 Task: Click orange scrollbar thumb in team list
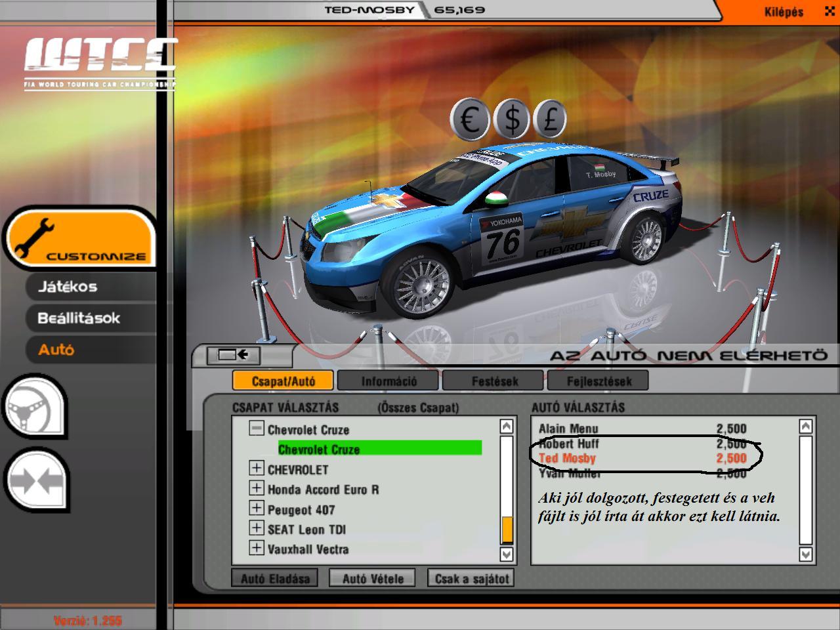point(507,530)
